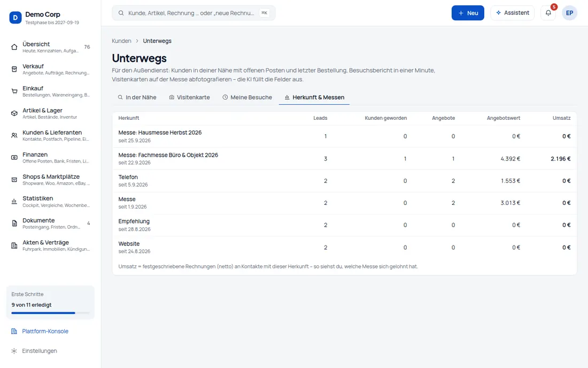Click the Demo Corp logo icon
This screenshot has width=588, height=368.
tap(16, 18)
